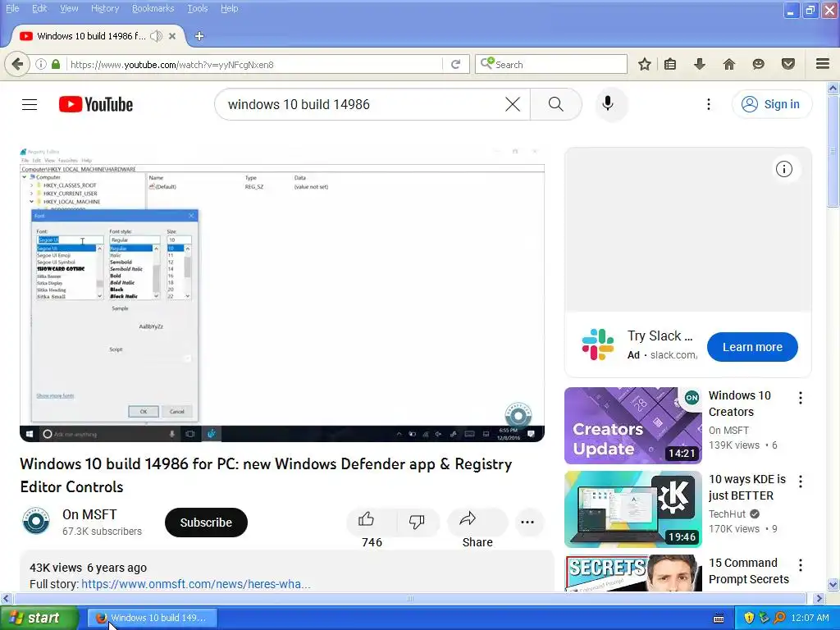840x630 pixels.
Task: Reload the page with the refresh icon
Action: coord(456,64)
